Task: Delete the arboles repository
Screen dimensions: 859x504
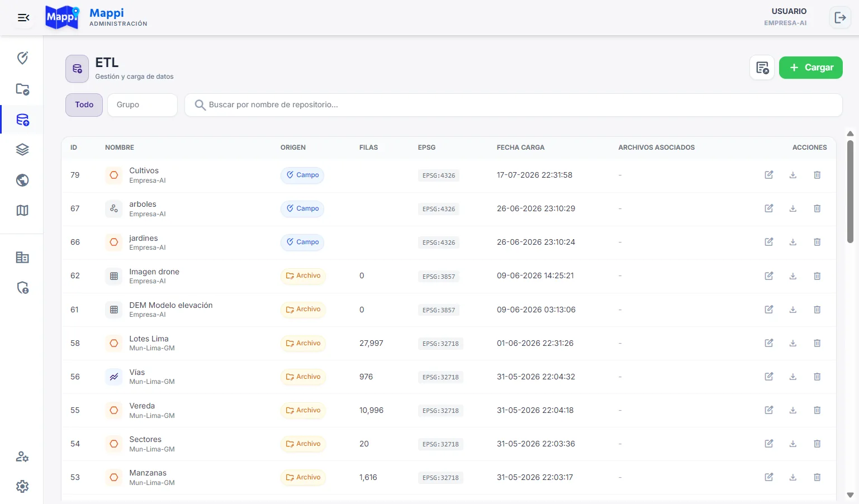Action: pyautogui.click(x=817, y=208)
